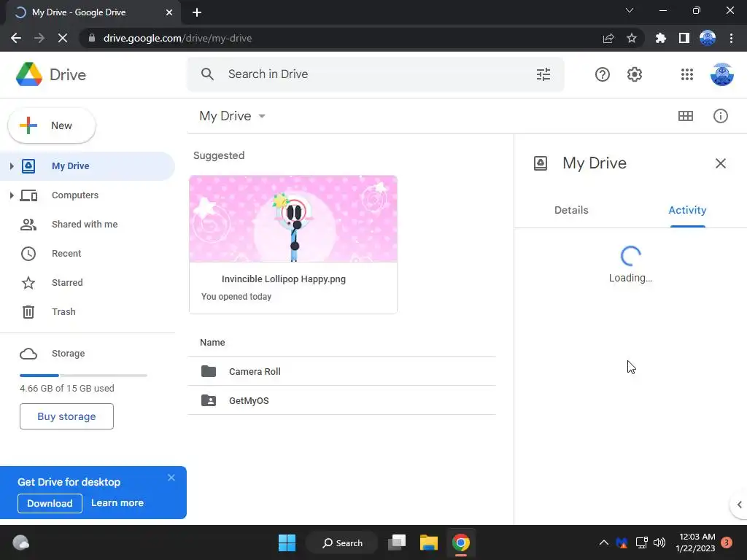Open the Google apps grid launcher
Screen dimensions: 747x560
coord(687,74)
